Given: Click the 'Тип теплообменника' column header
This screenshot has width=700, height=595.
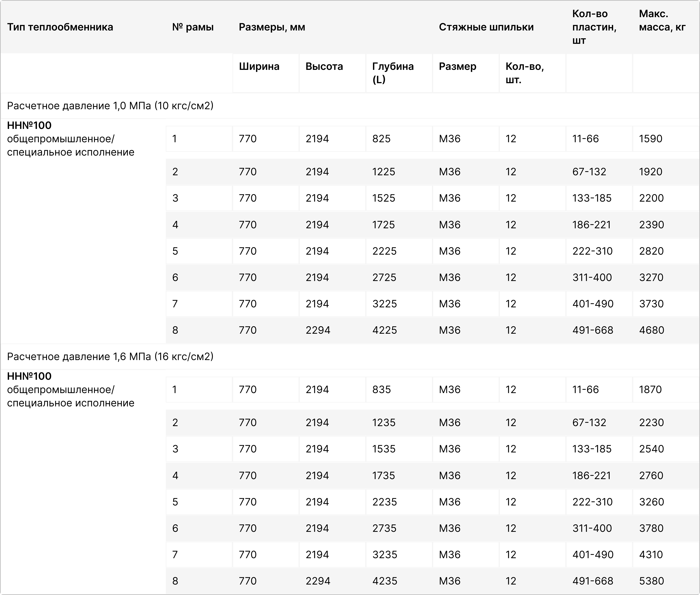Looking at the screenshot, I should [x=60, y=27].
